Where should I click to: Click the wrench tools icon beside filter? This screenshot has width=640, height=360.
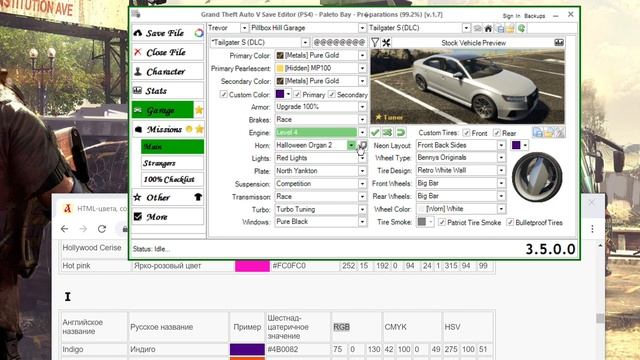386,42
